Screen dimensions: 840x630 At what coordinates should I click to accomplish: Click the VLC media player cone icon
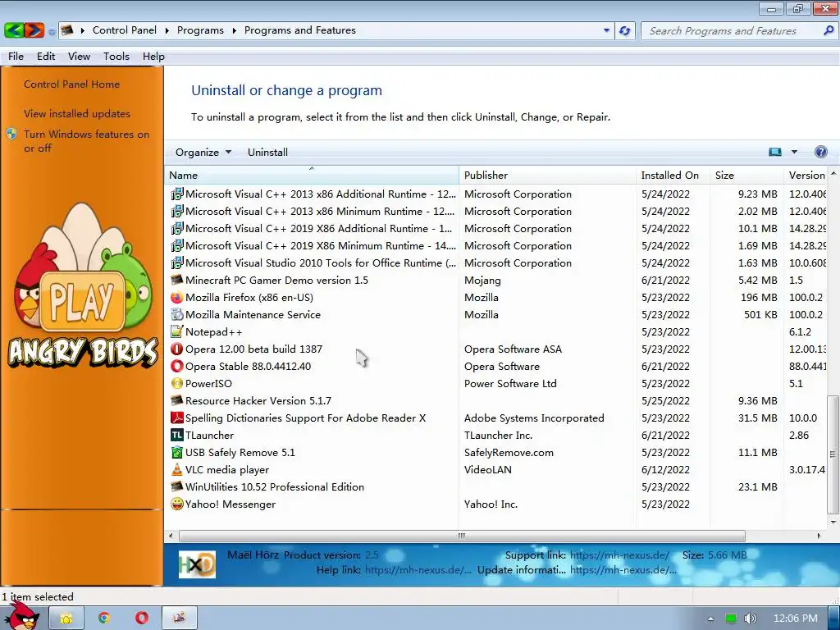(x=177, y=469)
